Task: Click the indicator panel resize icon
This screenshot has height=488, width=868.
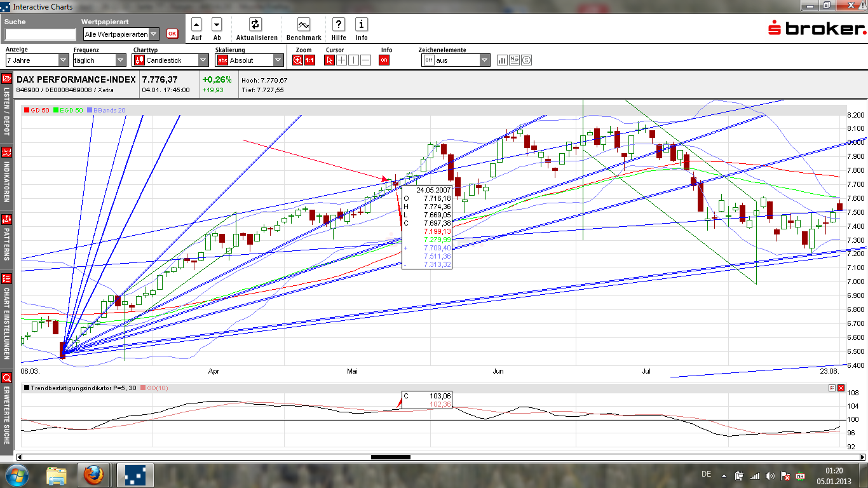Action: pyautogui.click(x=832, y=388)
